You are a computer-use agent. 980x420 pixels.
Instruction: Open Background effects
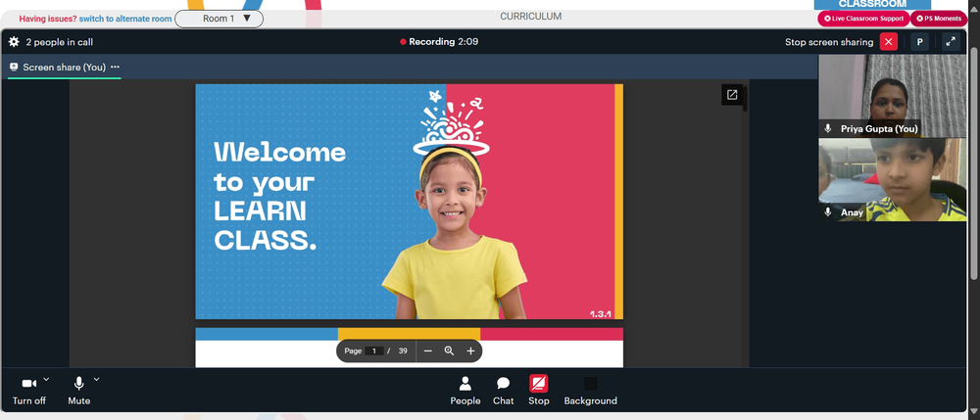point(590,391)
